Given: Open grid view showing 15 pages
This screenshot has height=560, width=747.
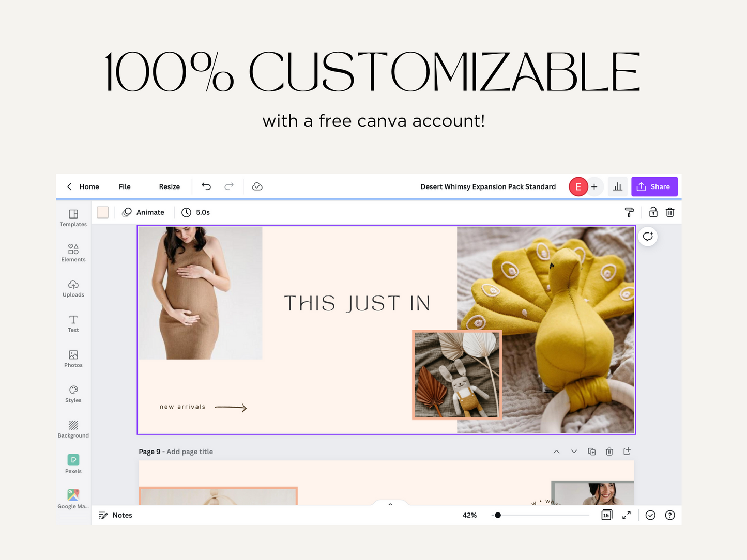Looking at the screenshot, I should tap(607, 515).
